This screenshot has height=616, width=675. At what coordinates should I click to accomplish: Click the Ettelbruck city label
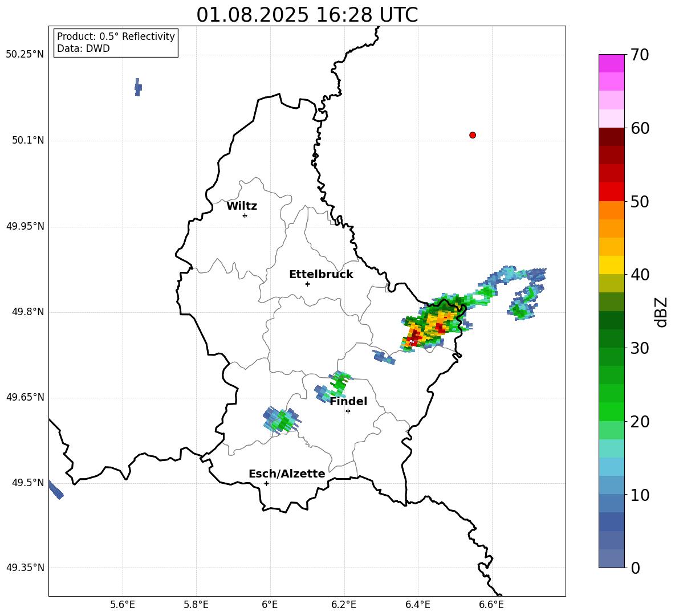[321, 275]
